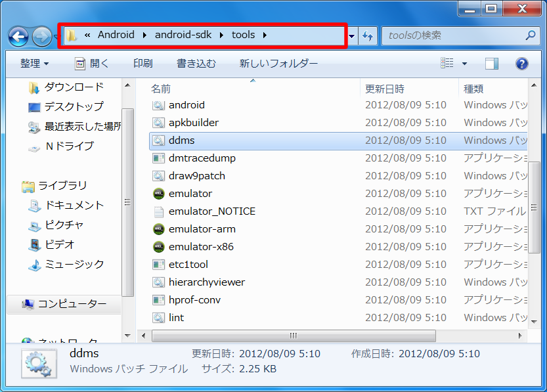Image resolution: width=547 pixels, height=392 pixels.
Task: Open the Help question mark icon
Action: pyautogui.click(x=521, y=64)
